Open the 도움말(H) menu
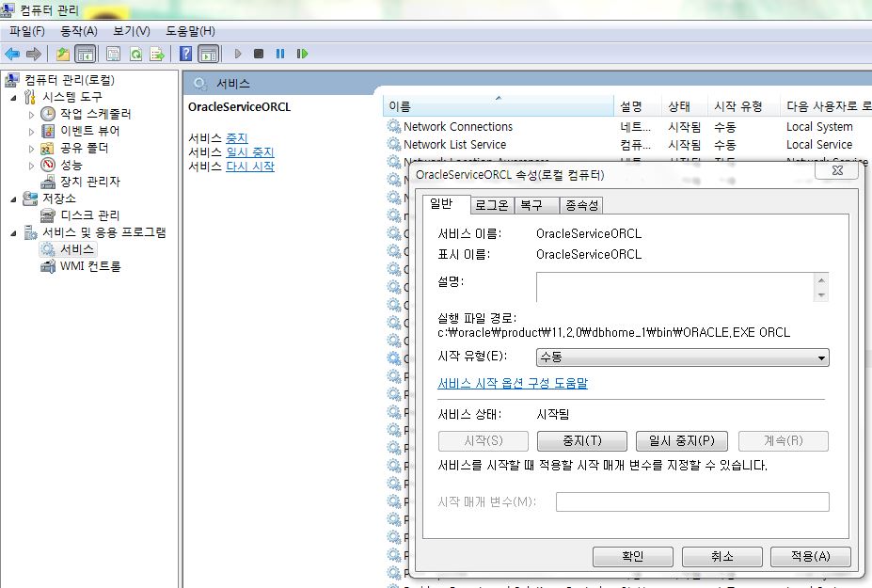 190,31
